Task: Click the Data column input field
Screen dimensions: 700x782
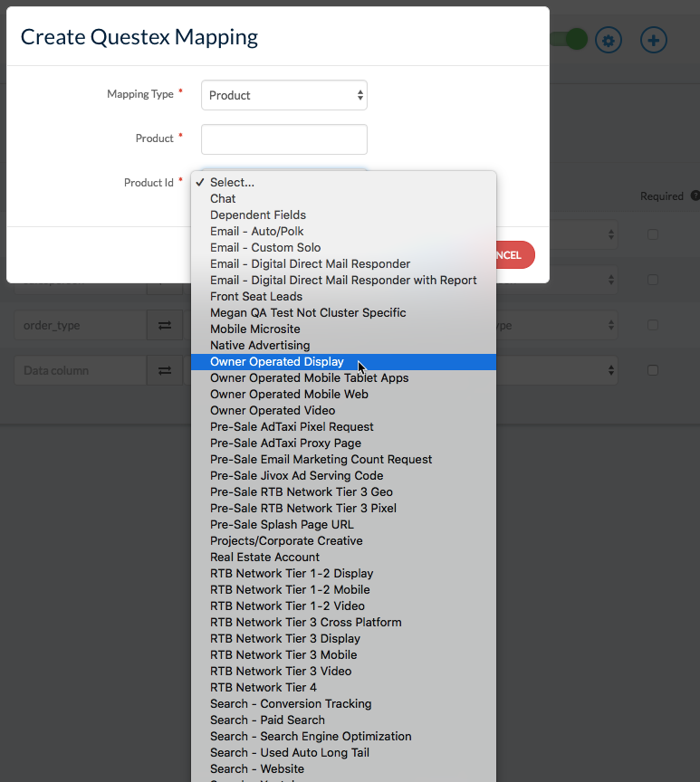Action: (81, 370)
